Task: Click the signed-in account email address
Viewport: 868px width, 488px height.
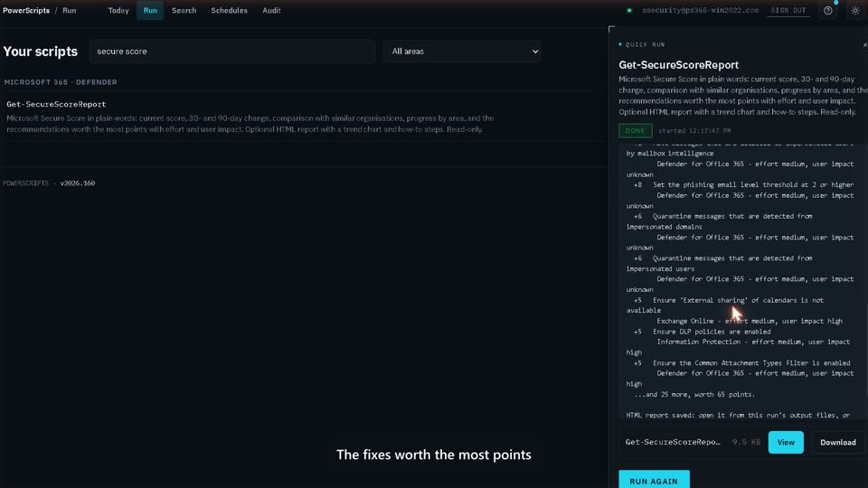Action: click(x=700, y=11)
